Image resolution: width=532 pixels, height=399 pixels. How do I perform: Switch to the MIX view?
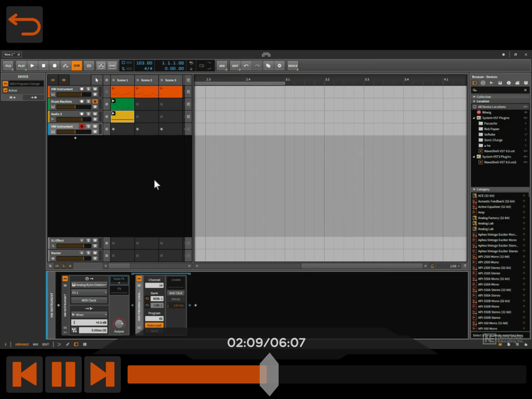pyautogui.click(x=36, y=344)
